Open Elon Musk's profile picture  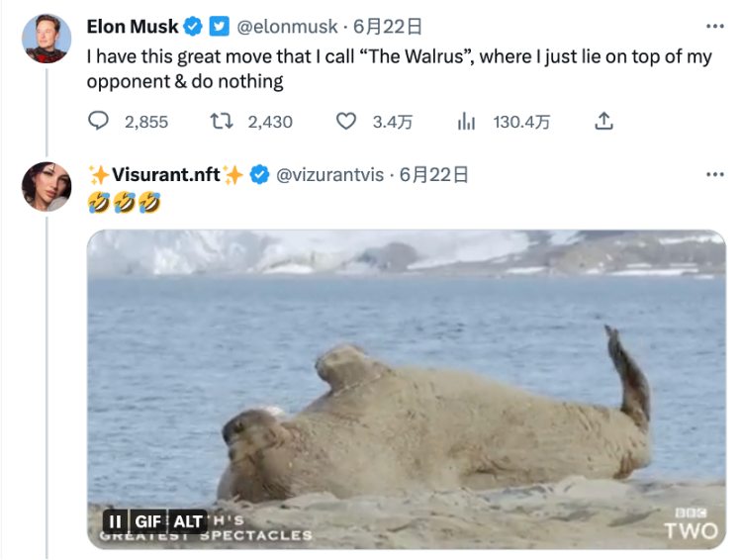point(46,39)
